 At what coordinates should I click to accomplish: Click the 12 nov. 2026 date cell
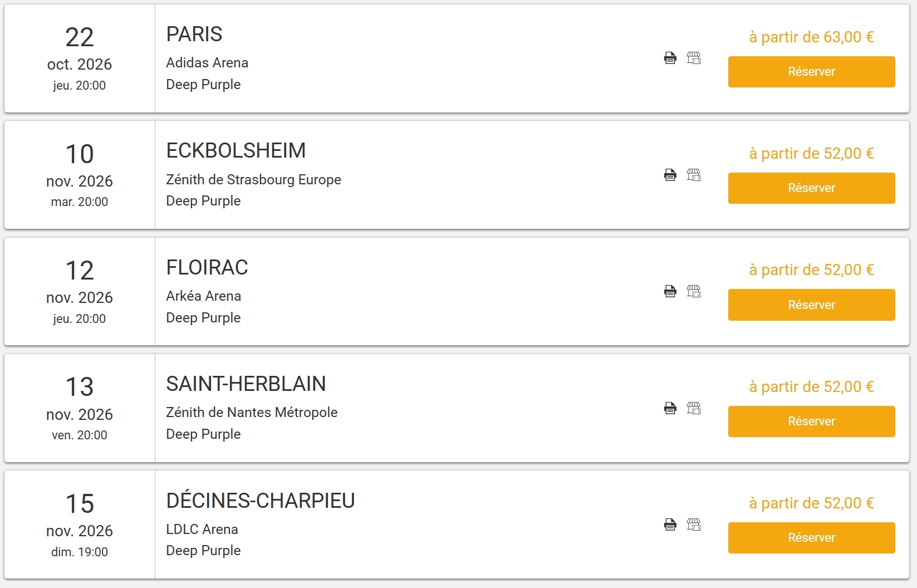80,292
